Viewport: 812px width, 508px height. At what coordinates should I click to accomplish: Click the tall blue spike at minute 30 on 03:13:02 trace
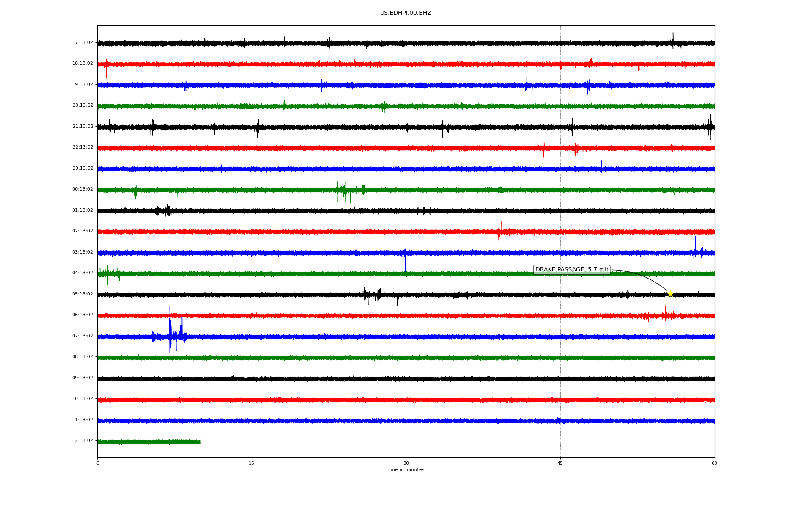[405, 260]
